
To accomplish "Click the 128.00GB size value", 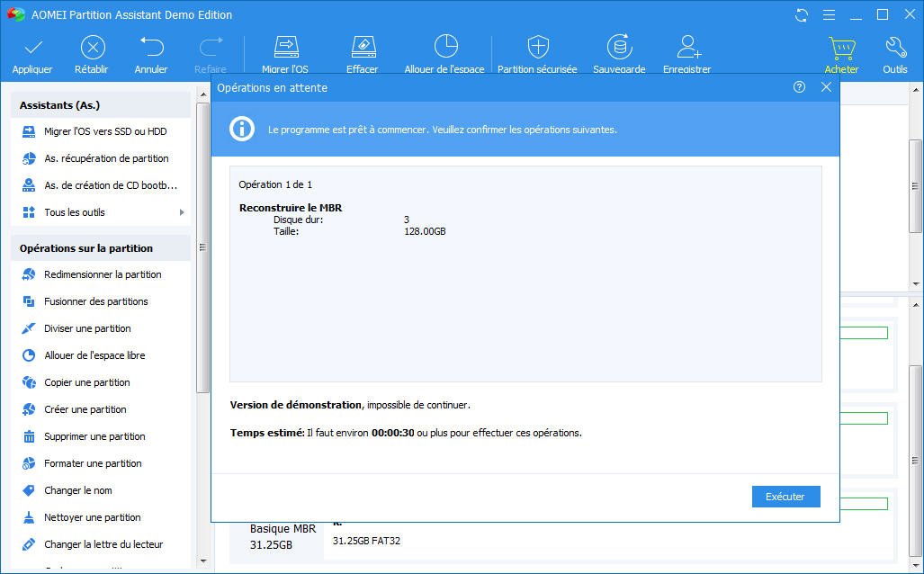I will [425, 231].
